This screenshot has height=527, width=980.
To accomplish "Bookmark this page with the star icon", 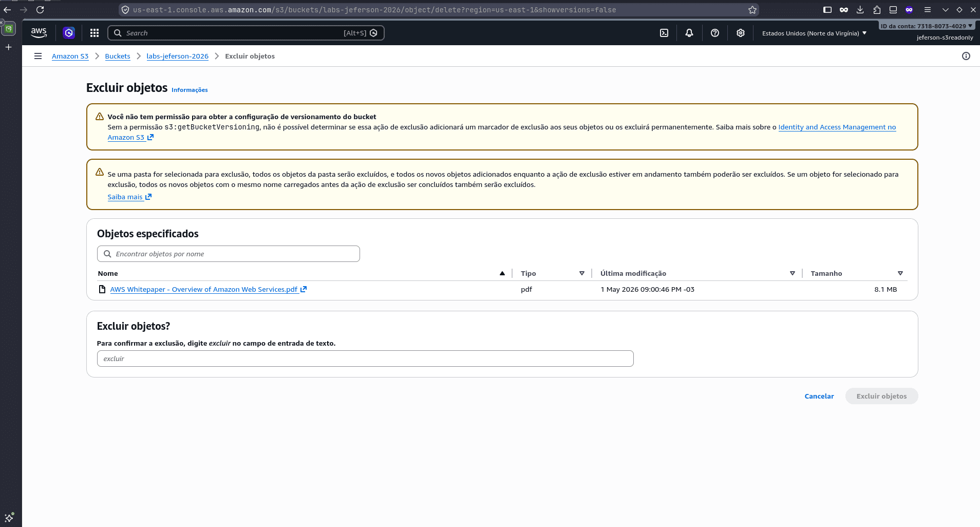I will [752, 10].
